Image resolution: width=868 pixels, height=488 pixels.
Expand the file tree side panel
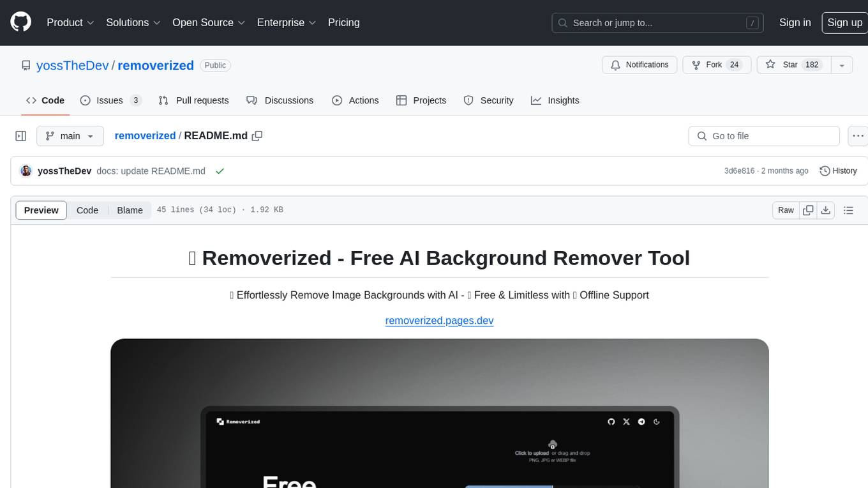(x=21, y=136)
